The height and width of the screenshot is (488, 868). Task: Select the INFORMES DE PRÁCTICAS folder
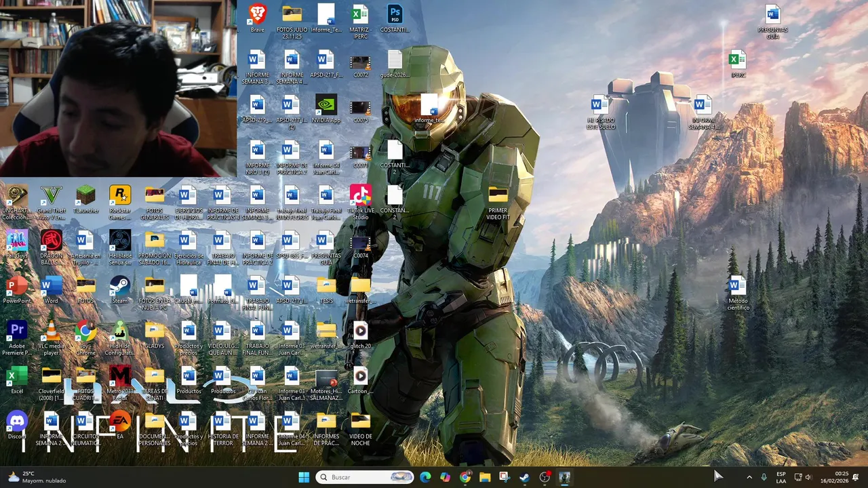(x=326, y=428)
